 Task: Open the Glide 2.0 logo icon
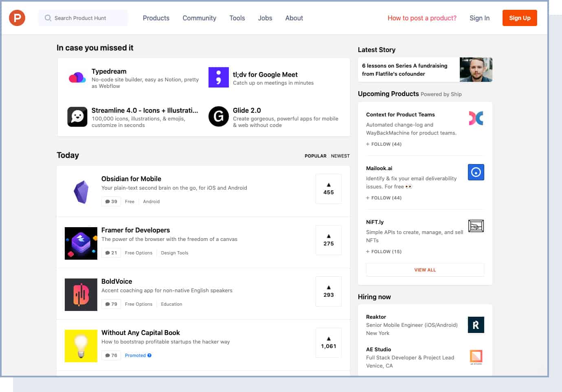pos(219,117)
